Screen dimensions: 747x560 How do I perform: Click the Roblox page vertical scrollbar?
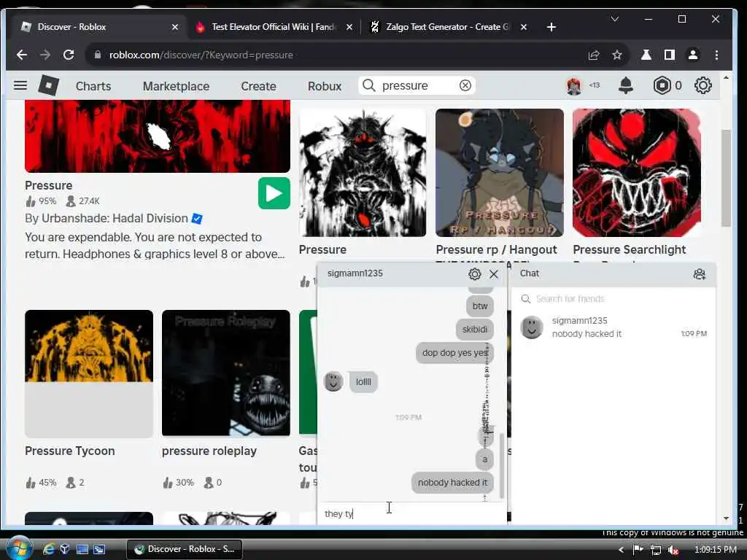click(726, 178)
